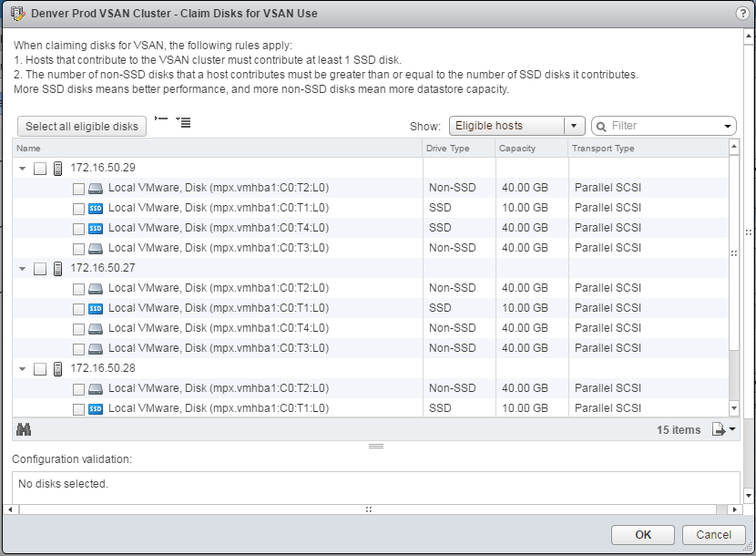Viewport: 756px width, 556px height.
Task: Click the Non-SSD disk icon under 172.16.50.27
Action: [97, 287]
